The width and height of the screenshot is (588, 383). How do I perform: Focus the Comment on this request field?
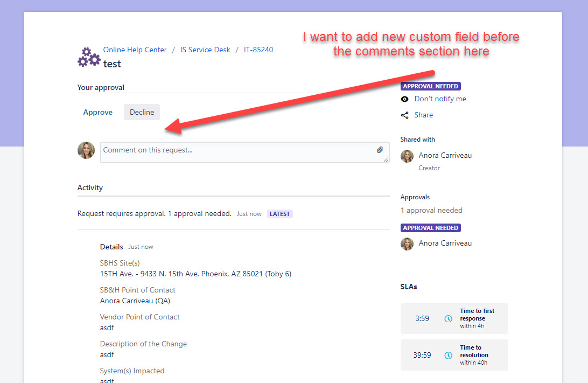pyautogui.click(x=245, y=152)
